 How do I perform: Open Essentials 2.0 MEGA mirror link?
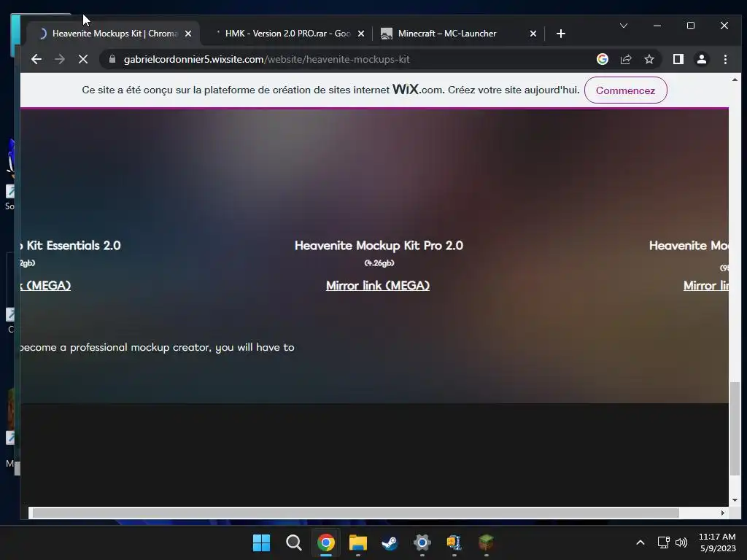(x=46, y=285)
